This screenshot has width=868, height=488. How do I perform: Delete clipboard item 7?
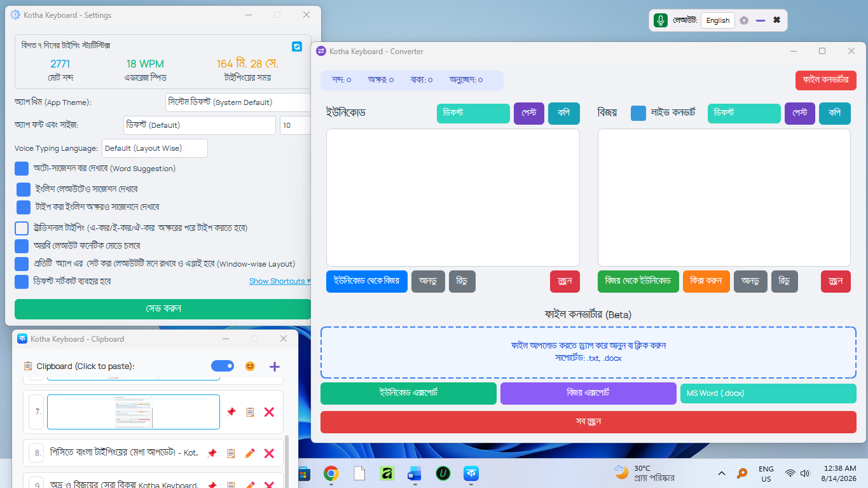click(269, 412)
